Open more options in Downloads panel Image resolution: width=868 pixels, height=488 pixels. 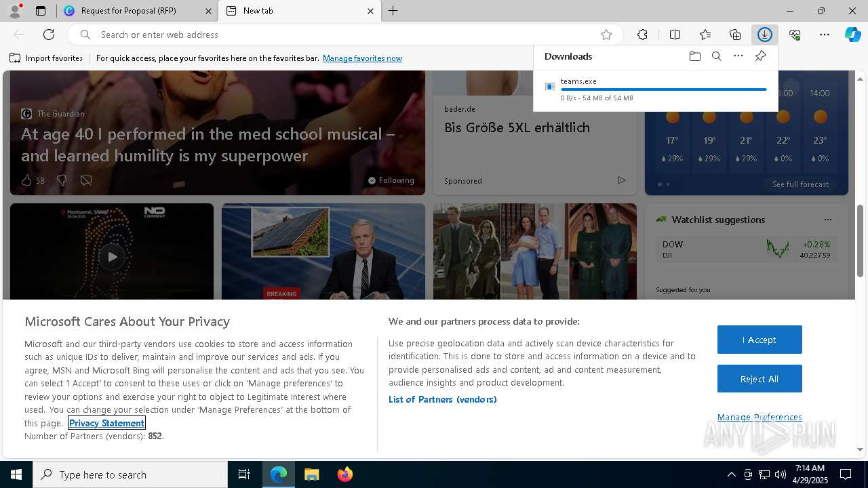pyautogui.click(x=738, y=56)
